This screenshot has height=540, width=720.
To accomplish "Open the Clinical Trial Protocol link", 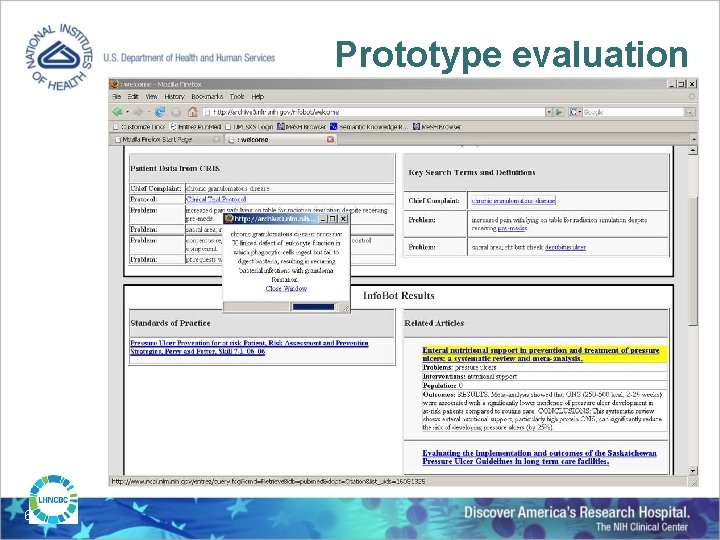I will (216, 199).
